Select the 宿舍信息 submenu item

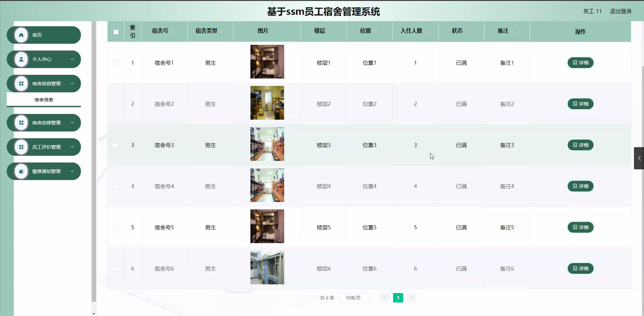[x=44, y=100]
